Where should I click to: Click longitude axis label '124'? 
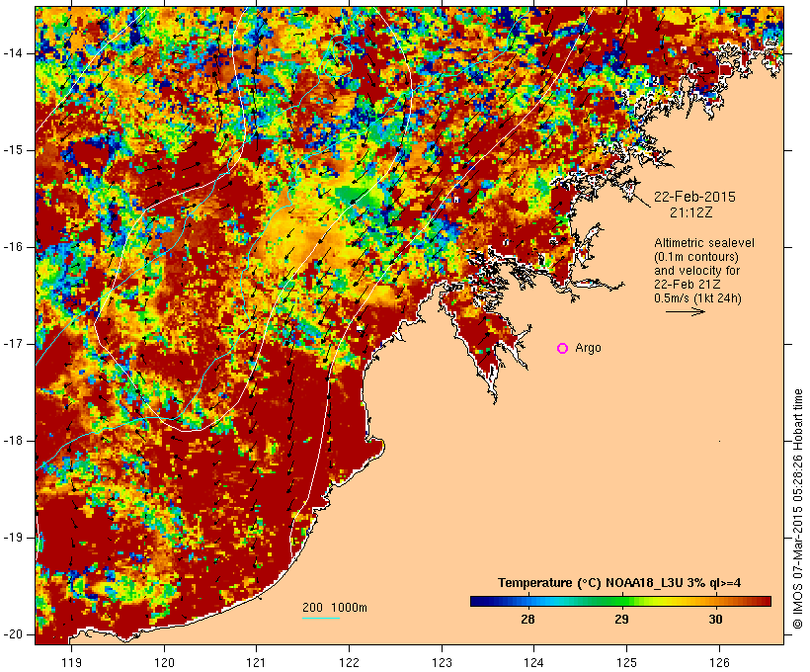point(534,662)
